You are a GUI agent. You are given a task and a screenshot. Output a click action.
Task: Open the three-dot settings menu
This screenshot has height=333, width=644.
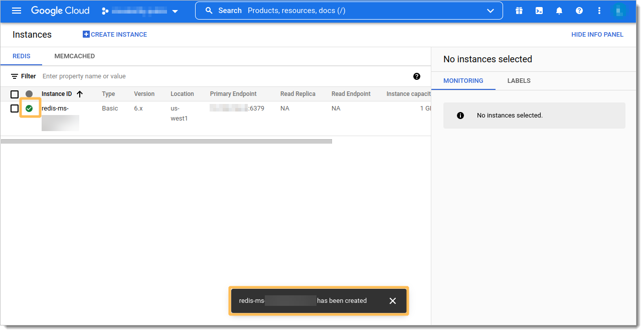coord(599,11)
